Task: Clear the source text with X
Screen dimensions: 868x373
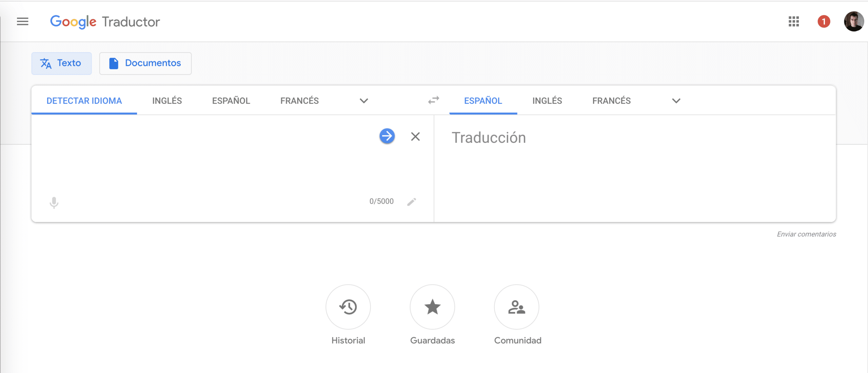Action: [x=415, y=136]
